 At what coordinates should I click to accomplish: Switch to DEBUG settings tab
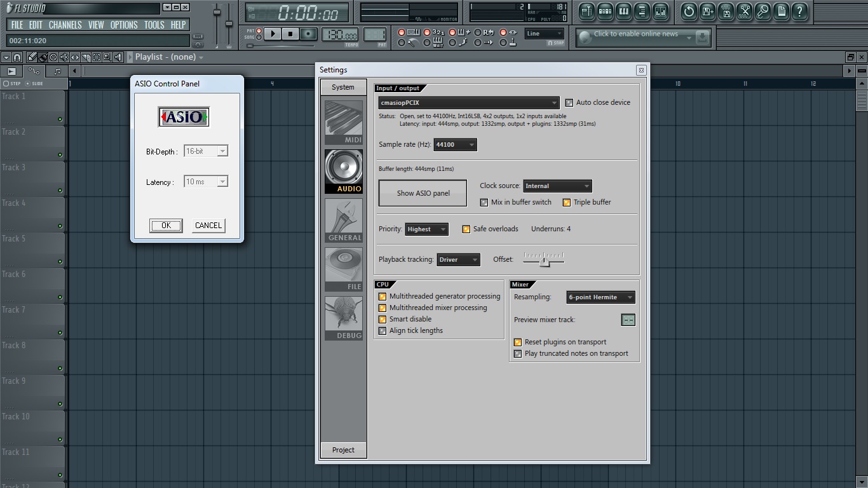[x=344, y=318]
